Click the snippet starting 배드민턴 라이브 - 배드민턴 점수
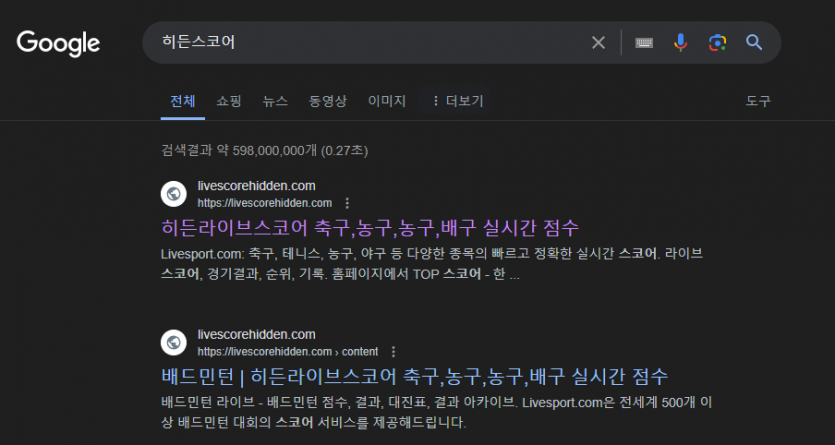835x445 pixels. click(x=436, y=413)
